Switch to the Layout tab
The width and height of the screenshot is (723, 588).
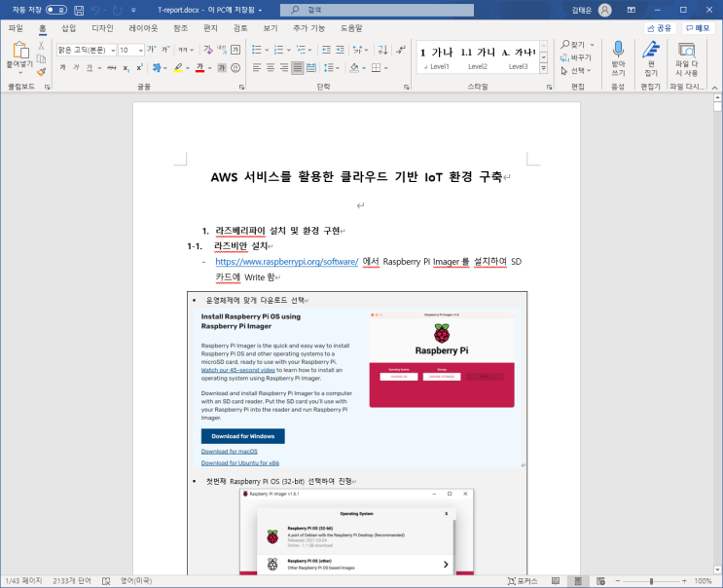143,28
